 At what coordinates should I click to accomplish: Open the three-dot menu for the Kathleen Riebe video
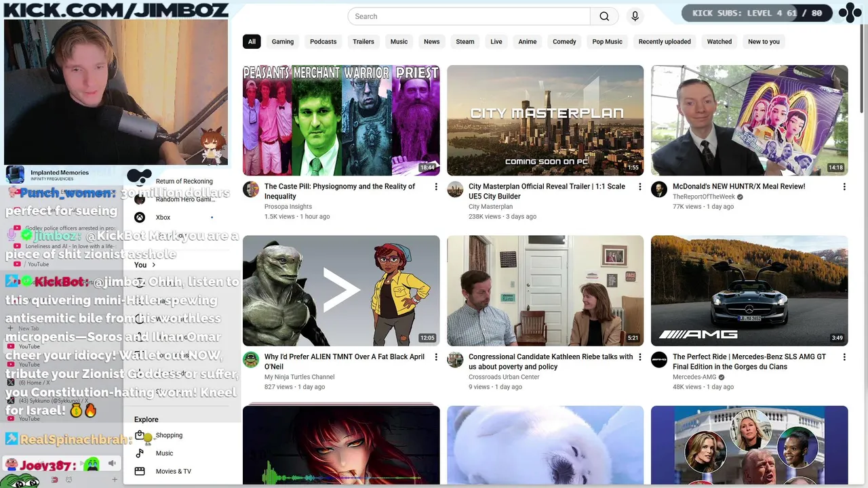640,357
